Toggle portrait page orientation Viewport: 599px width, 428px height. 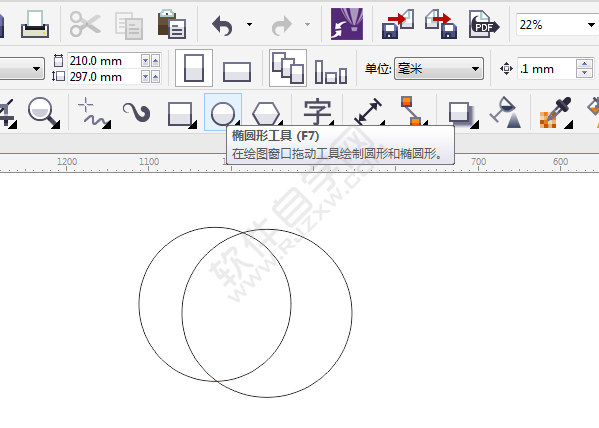click(194, 68)
